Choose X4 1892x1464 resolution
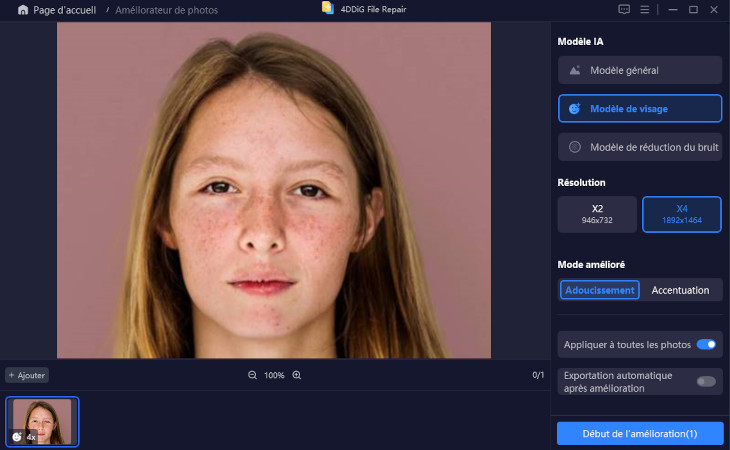Screen dimensions: 730x450 pos(682,214)
